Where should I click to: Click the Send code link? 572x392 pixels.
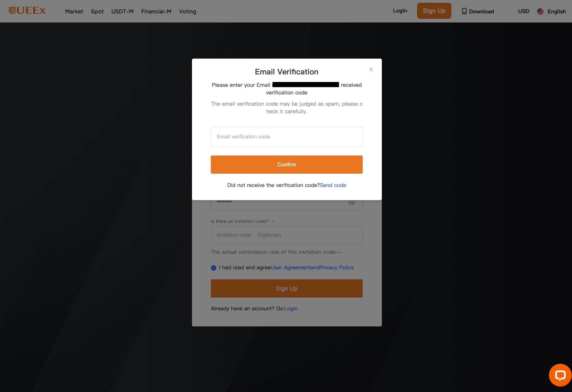coord(333,185)
